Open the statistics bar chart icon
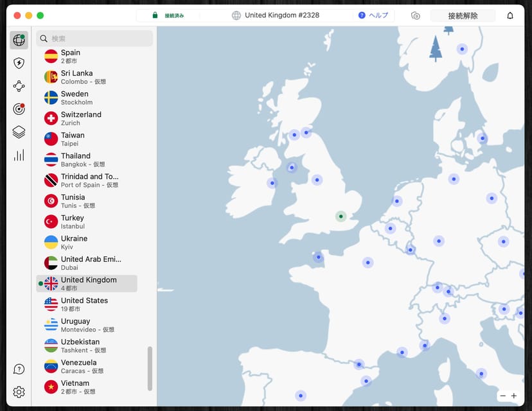The width and height of the screenshot is (532, 411). coord(19,155)
